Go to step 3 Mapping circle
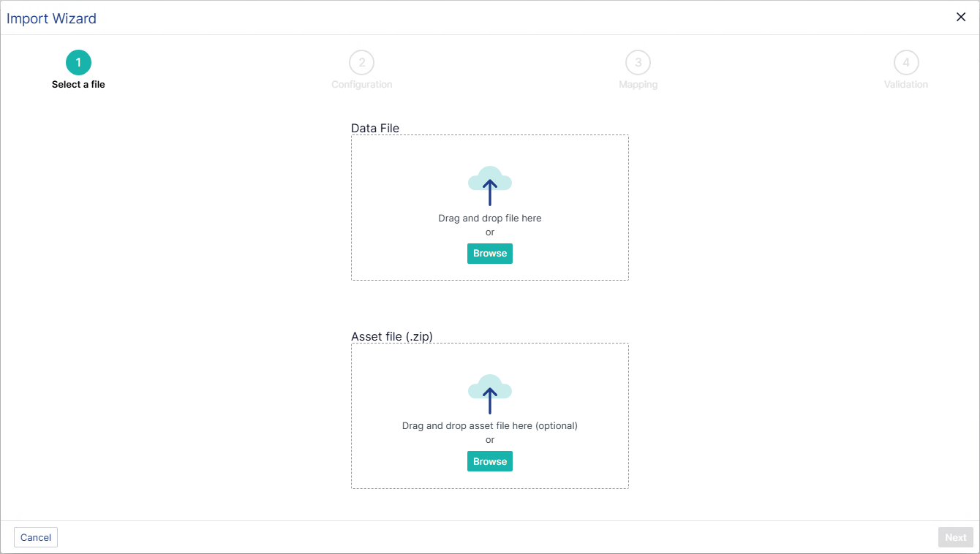 pyautogui.click(x=638, y=63)
